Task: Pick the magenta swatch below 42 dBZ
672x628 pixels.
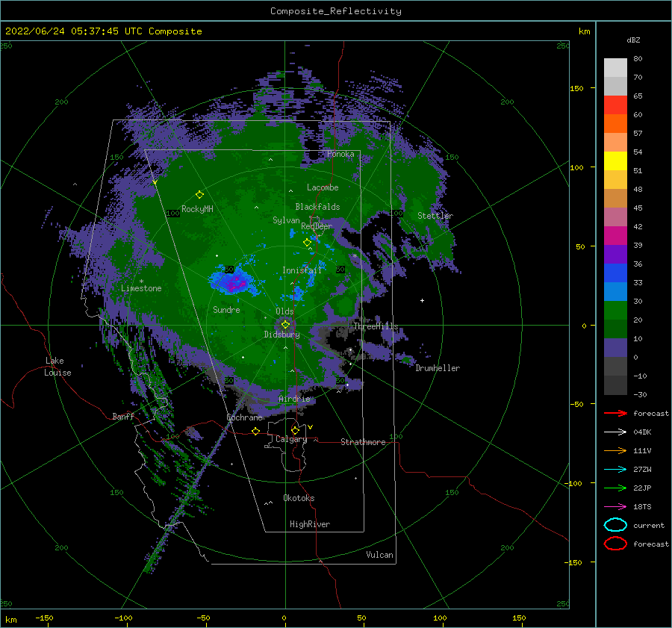Action: pyautogui.click(x=615, y=235)
